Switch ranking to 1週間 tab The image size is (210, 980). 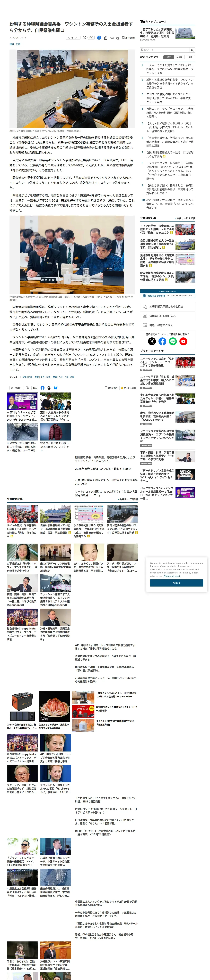pos(190,57)
